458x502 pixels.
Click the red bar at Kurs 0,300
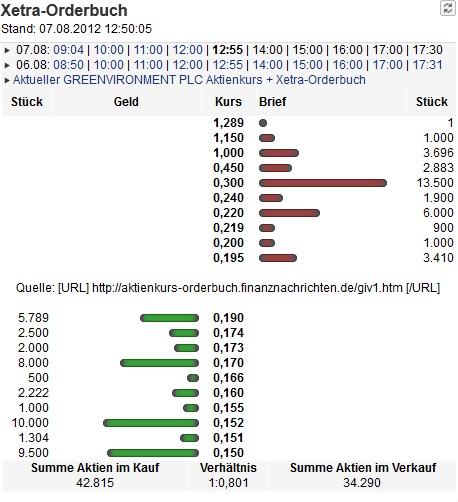[323, 183]
